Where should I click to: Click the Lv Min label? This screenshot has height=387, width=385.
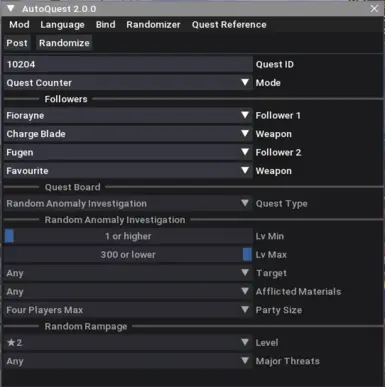point(270,236)
